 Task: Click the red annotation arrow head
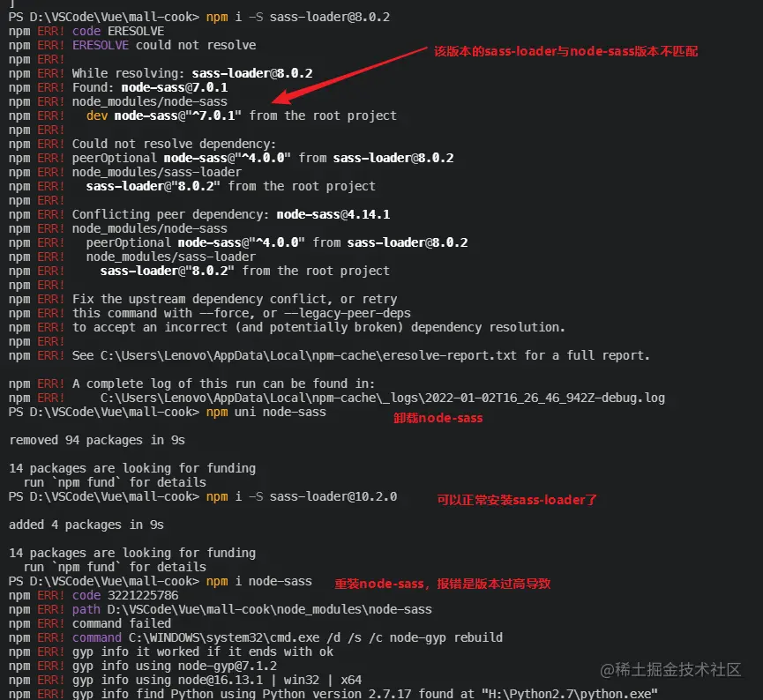[x=283, y=97]
